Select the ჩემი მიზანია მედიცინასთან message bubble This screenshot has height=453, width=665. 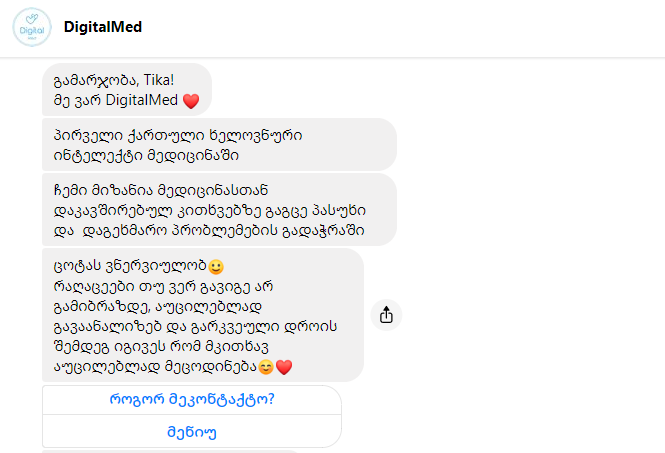click(x=219, y=210)
